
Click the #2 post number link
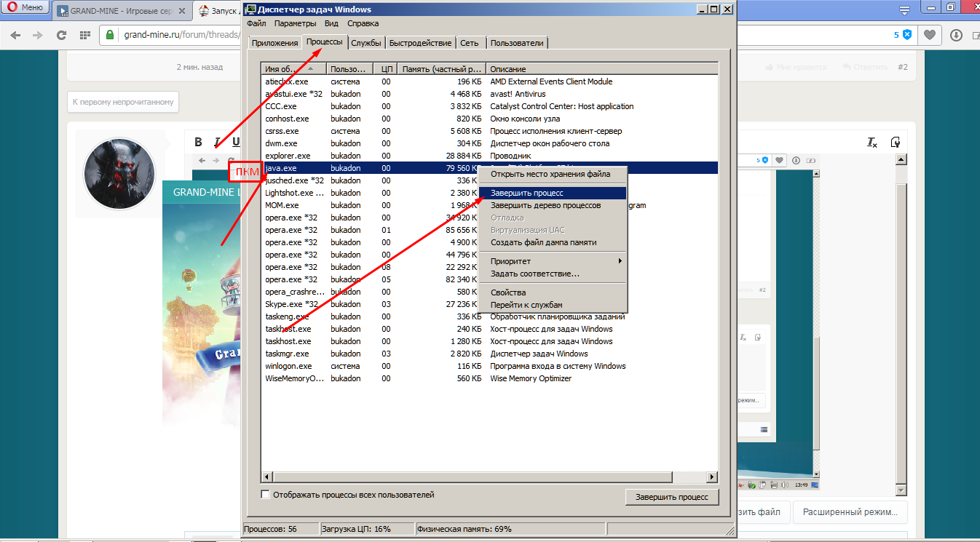[x=903, y=67]
